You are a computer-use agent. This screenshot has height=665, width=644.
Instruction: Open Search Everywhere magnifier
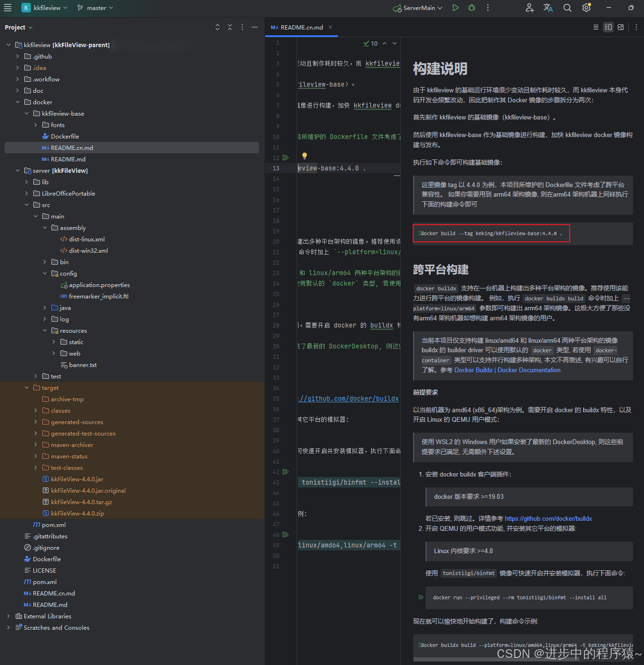coord(567,8)
